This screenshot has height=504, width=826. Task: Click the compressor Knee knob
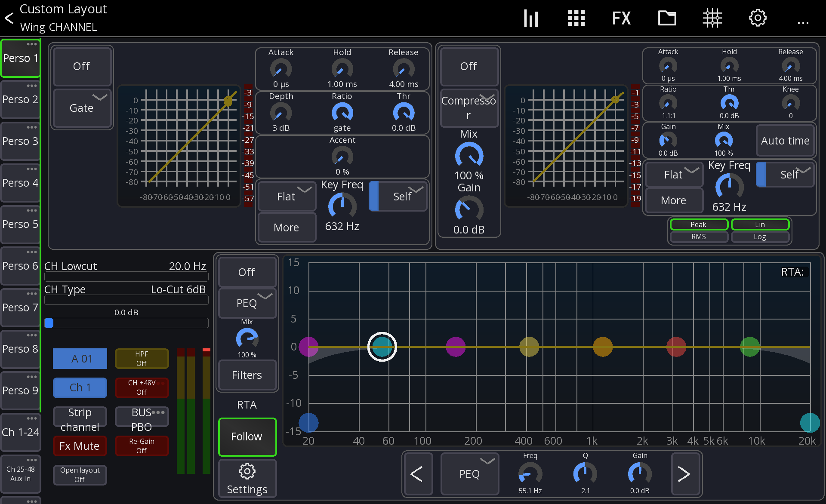coord(791,103)
